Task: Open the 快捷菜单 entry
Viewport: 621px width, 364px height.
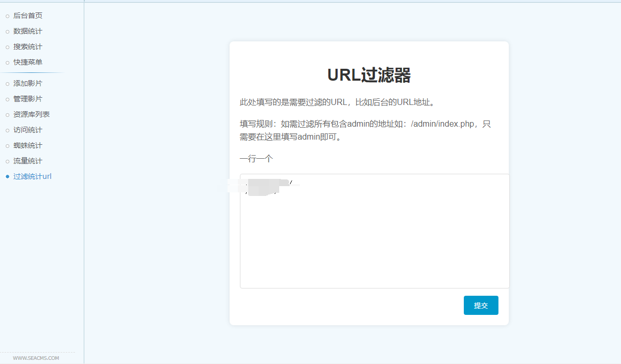Action: coord(28,63)
